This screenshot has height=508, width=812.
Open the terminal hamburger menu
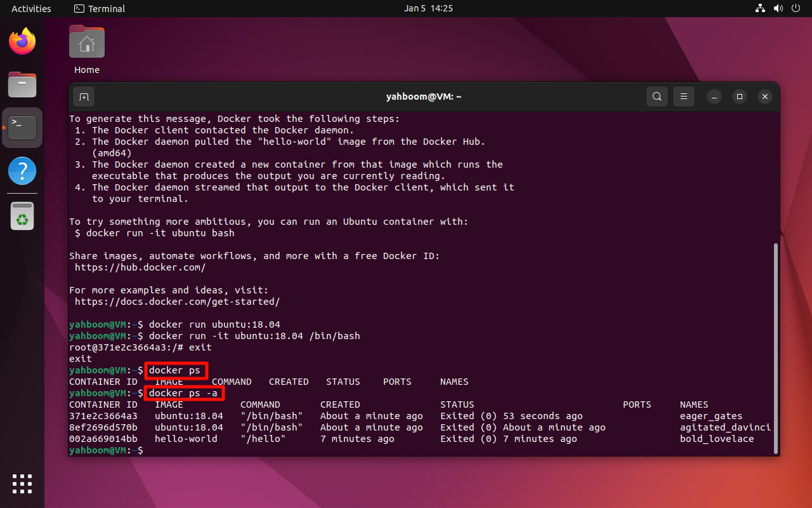[683, 96]
